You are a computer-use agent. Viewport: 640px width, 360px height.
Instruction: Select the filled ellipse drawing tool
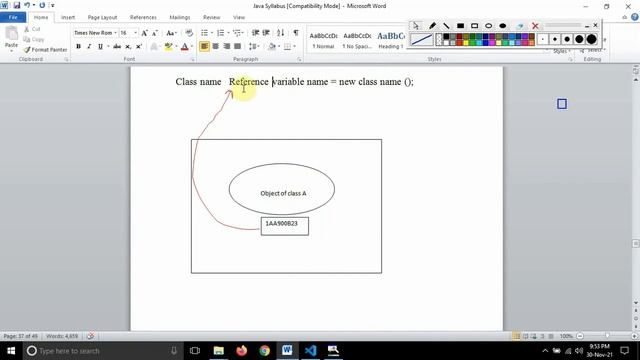click(x=503, y=26)
